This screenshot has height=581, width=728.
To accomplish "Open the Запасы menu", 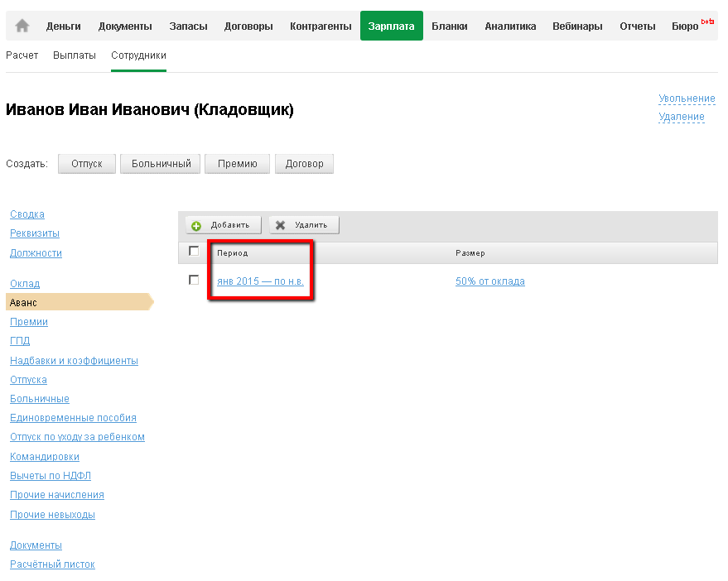I will pyautogui.click(x=188, y=26).
